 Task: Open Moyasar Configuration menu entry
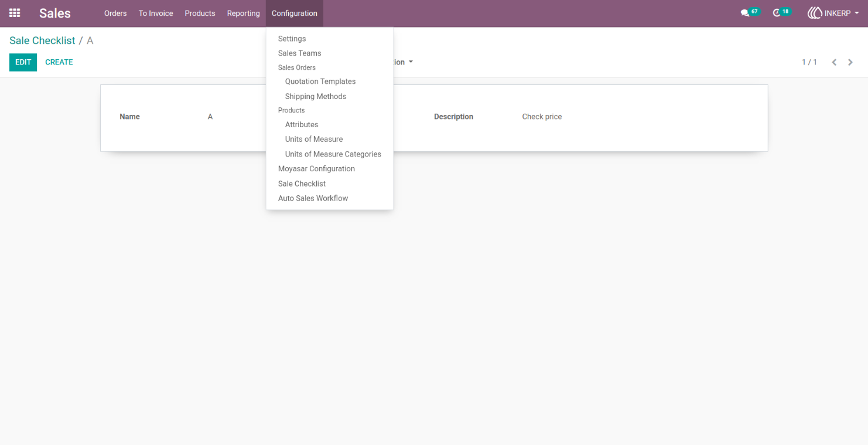pyautogui.click(x=316, y=169)
